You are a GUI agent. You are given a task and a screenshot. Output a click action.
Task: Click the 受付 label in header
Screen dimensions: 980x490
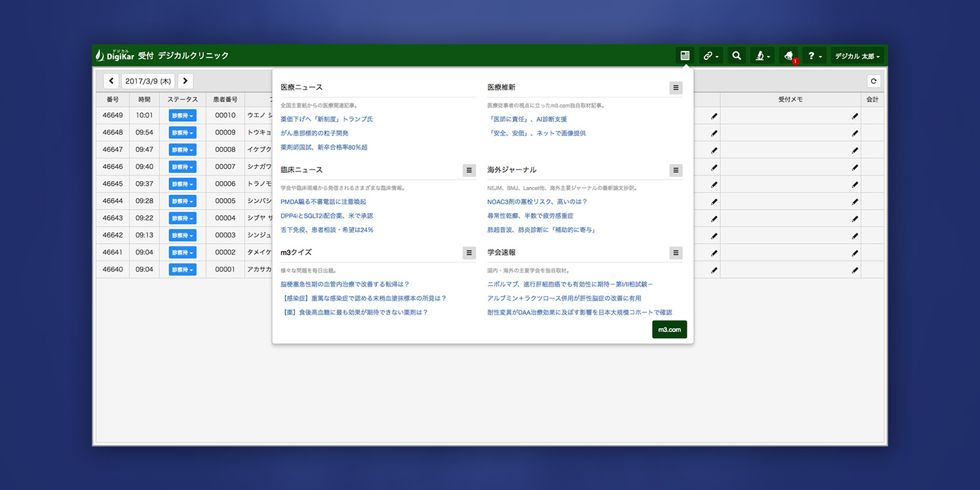146,56
